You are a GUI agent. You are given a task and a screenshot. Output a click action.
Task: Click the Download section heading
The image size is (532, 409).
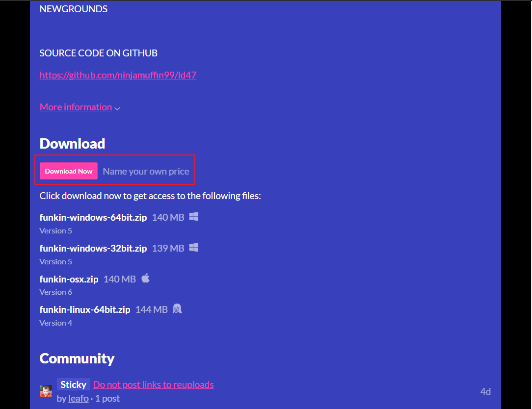pyautogui.click(x=72, y=144)
